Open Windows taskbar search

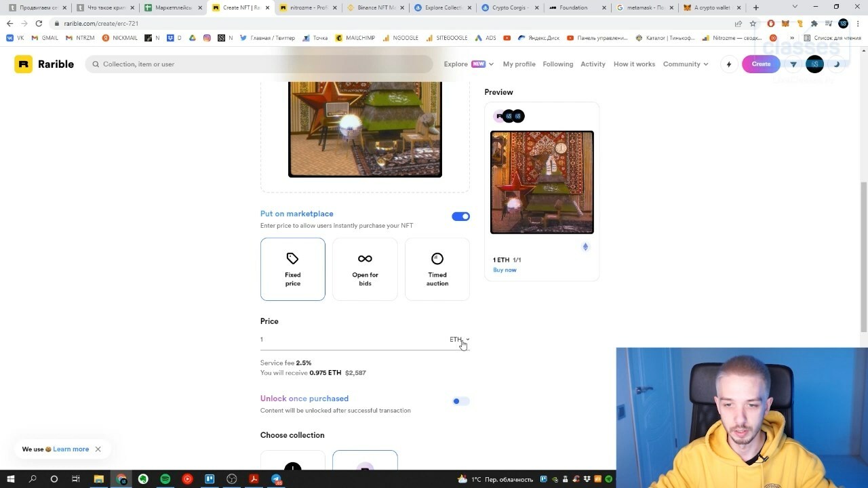click(33, 479)
